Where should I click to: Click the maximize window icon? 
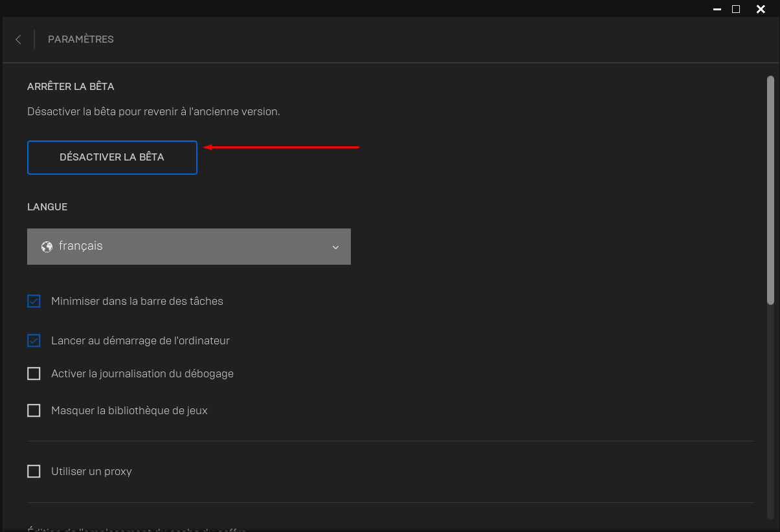click(x=737, y=9)
